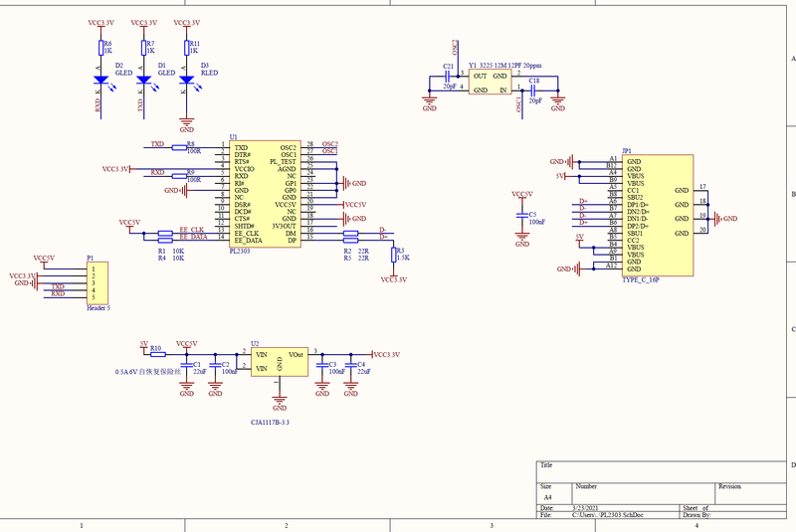Select the GND symbol below LED D3
Viewport: 796px width, 532px height.
click(x=187, y=123)
